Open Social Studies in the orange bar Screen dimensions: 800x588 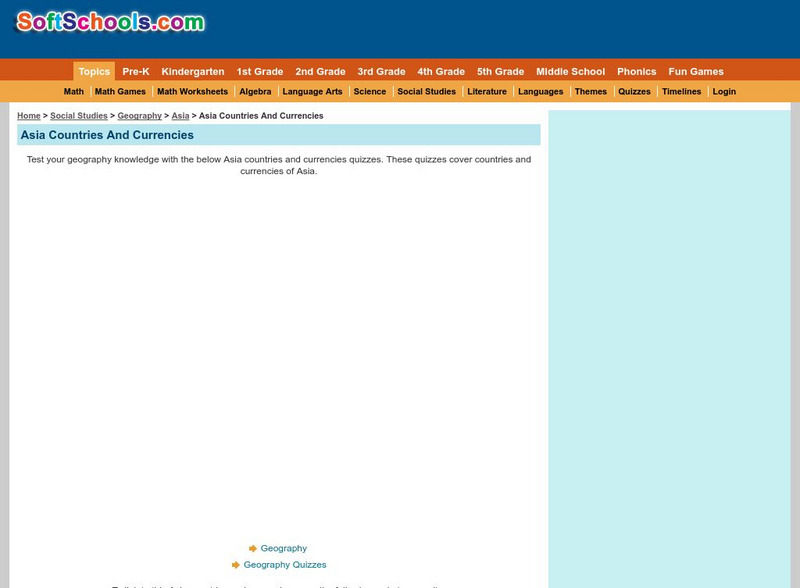click(x=427, y=91)
